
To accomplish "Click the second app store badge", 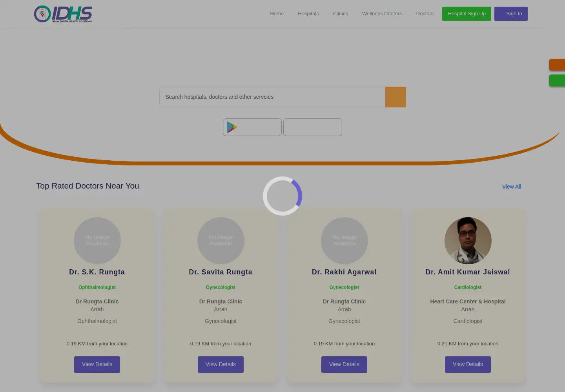I will (x=313, y=127).
